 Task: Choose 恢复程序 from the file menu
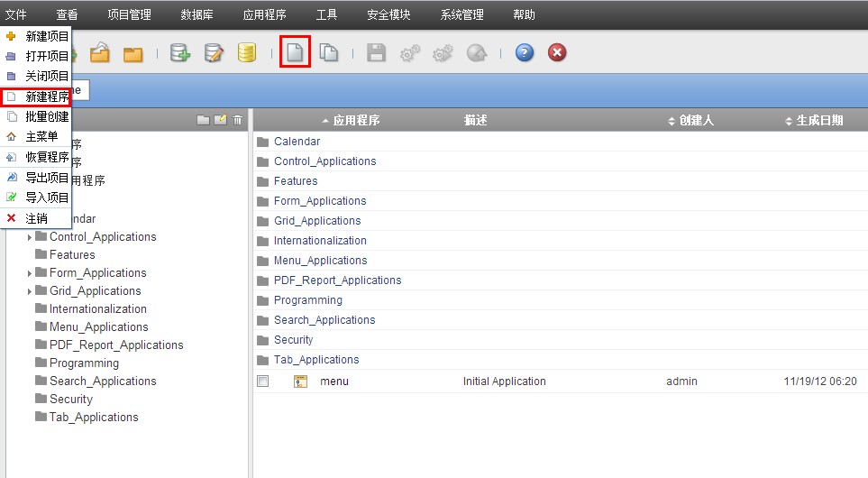[x=35, y=157]
